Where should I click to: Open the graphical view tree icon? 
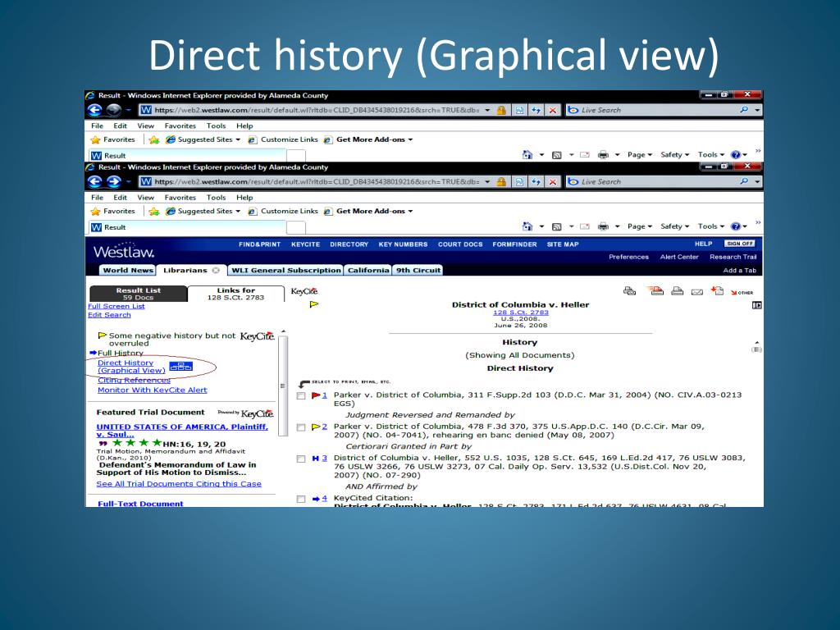[x=180, y=367]
